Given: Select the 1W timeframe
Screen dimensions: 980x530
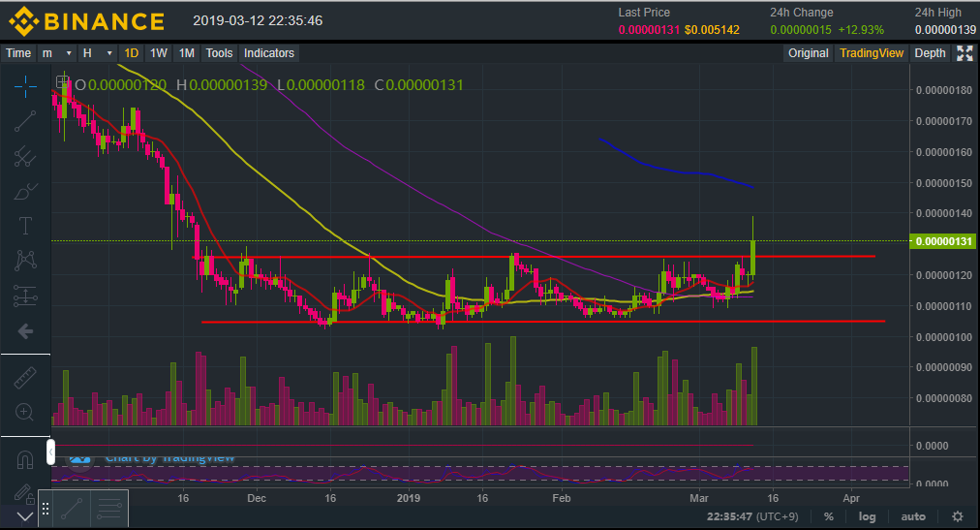Looking at the screenshot, I should pos(159,53).
